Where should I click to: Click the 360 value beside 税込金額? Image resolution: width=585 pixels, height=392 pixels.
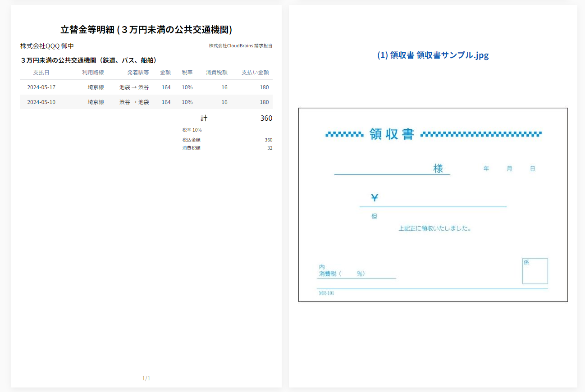tap(269, 140)
